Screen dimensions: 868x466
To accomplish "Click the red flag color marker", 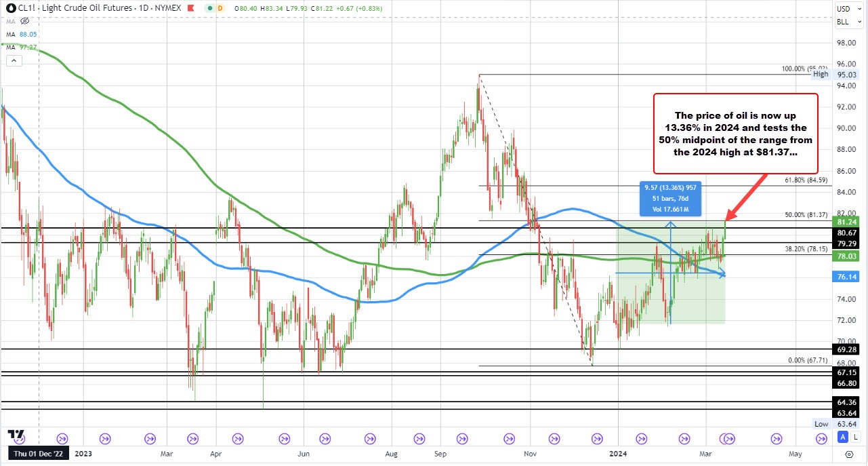I will [x=190, y=8].
